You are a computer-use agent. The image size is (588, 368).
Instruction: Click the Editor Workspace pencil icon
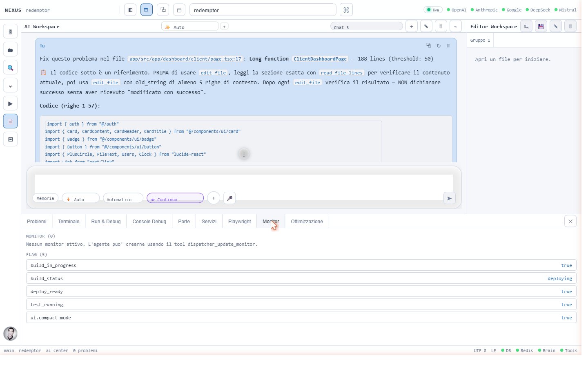pos(556,26)
